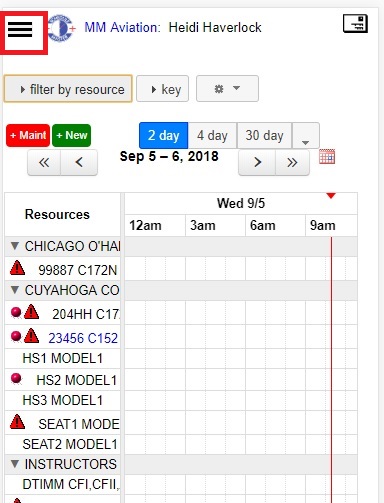
Task: Click warning triangle beside 99887 C172N
Action: tap(17, 268)
